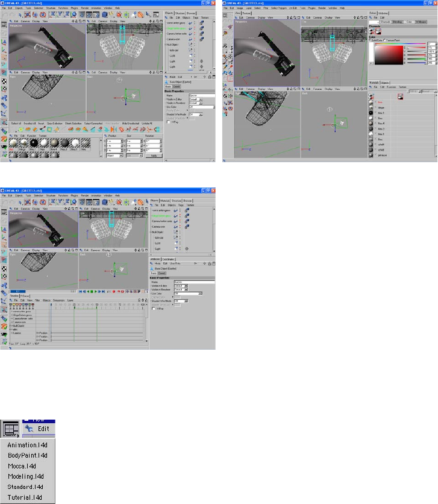This screenshot has height=504, width=438.
Task: Click Grow Selection in selection bar
Action: point(55,124)
